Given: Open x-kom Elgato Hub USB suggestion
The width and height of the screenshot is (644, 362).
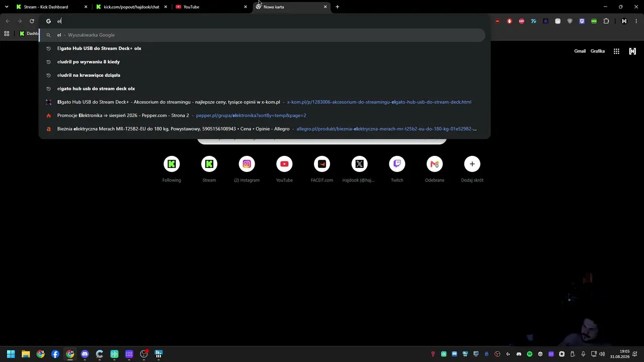Looking at the screenshot, I should coord(262,102).
